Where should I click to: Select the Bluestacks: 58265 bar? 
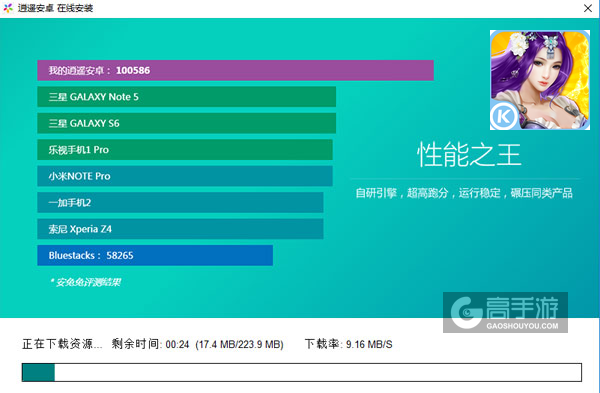point(155,255)
